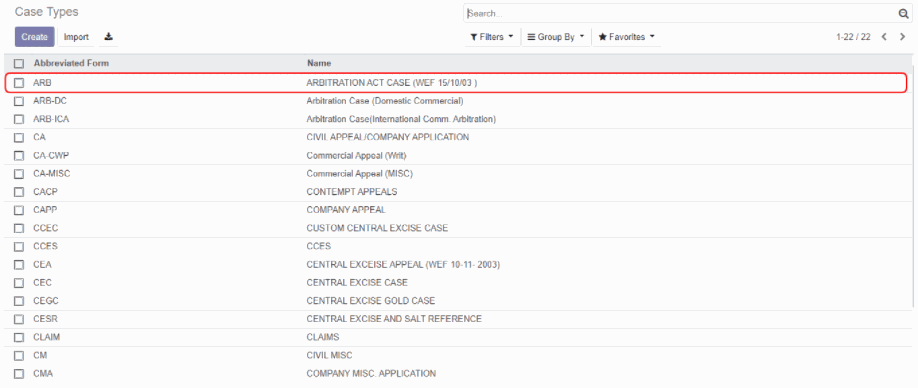Focus the Search input field
The image size is (918, 388).
click(x=680, y=13)
